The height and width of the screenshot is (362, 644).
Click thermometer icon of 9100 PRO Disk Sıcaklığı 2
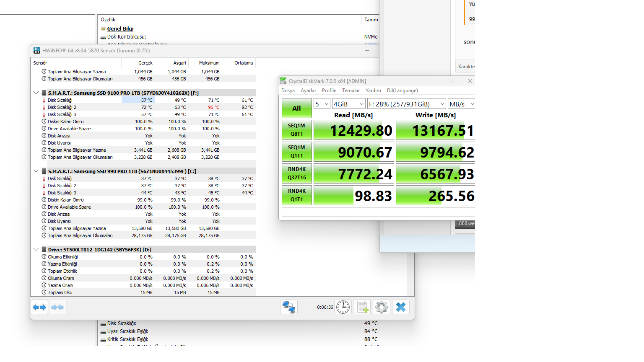pyautogui.click(x=44, y=107)
